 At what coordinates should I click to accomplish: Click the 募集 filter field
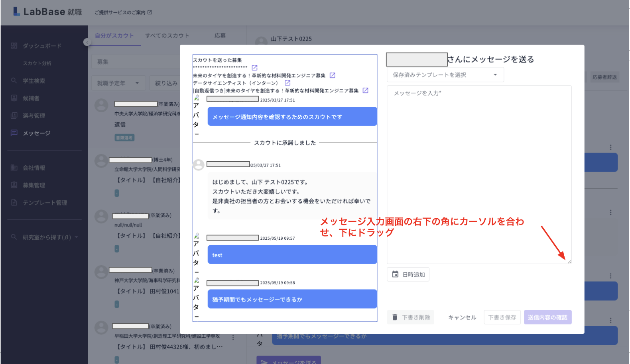(x=136, y=62)
